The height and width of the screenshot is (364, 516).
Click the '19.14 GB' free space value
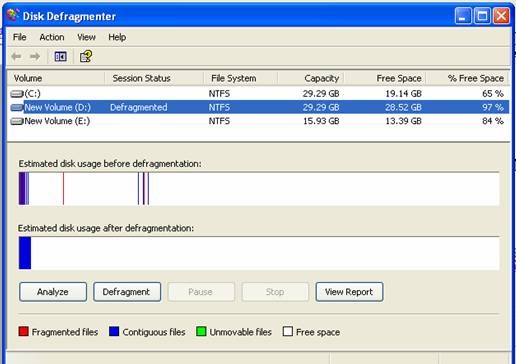click(403, 94)
